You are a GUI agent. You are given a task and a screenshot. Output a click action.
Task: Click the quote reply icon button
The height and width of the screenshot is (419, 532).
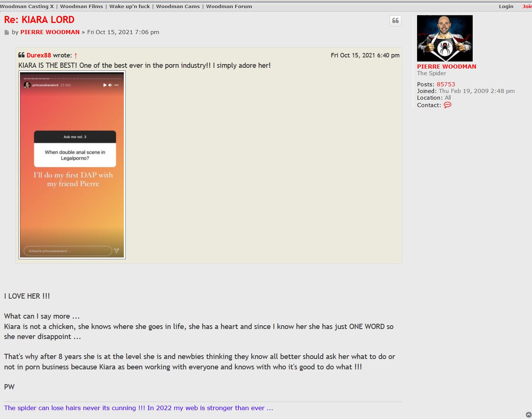[x=395, y=21]
